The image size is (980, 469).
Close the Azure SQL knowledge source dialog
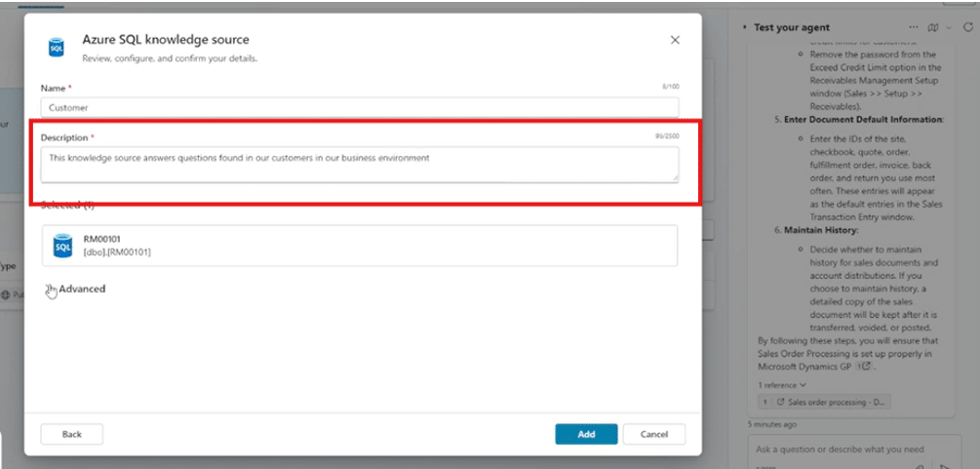(675, 40)
